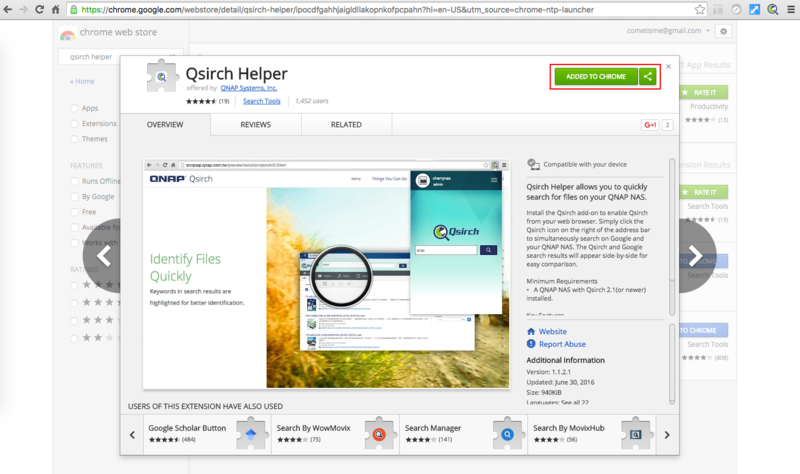The image size is (800, 474).
Task: Show next screenshot with right arrow
Action: click(695, 256)
